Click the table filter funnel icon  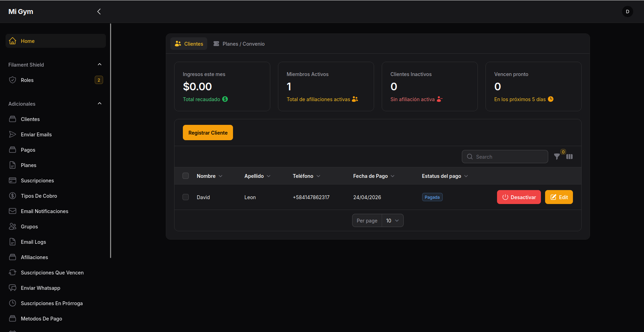(557, 157)
